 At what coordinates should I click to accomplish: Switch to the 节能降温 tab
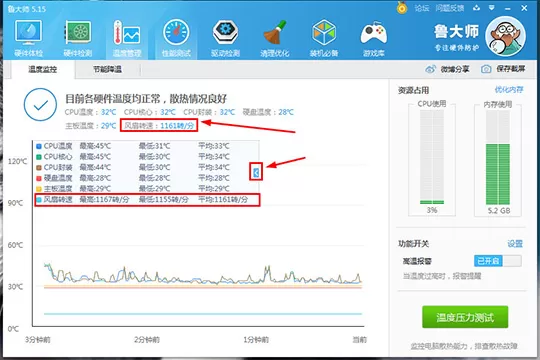107,70
